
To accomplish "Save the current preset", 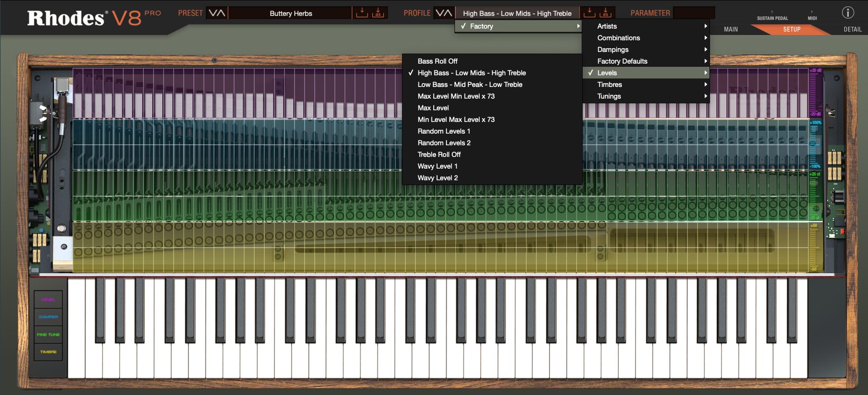I will click(x=362, y=12).
